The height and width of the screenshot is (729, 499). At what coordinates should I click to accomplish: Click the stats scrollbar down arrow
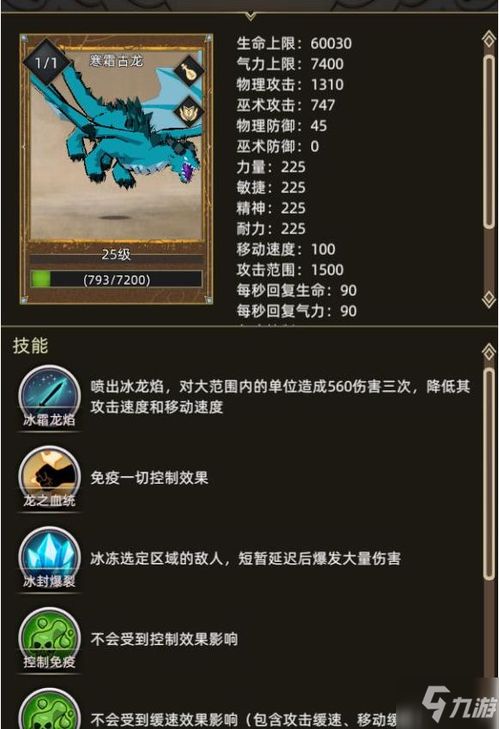tap(489, 299)
